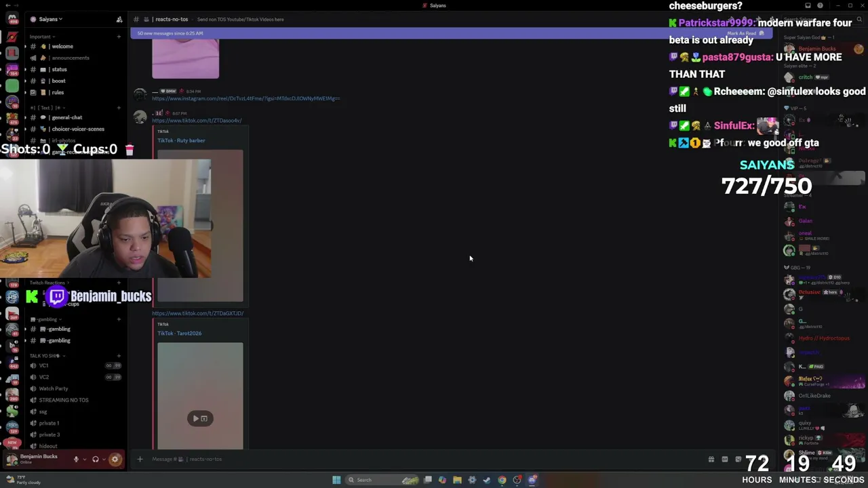Open Google Chrome from the taskbar
This screenshot has width=868, height=488.
click(502, 480)
